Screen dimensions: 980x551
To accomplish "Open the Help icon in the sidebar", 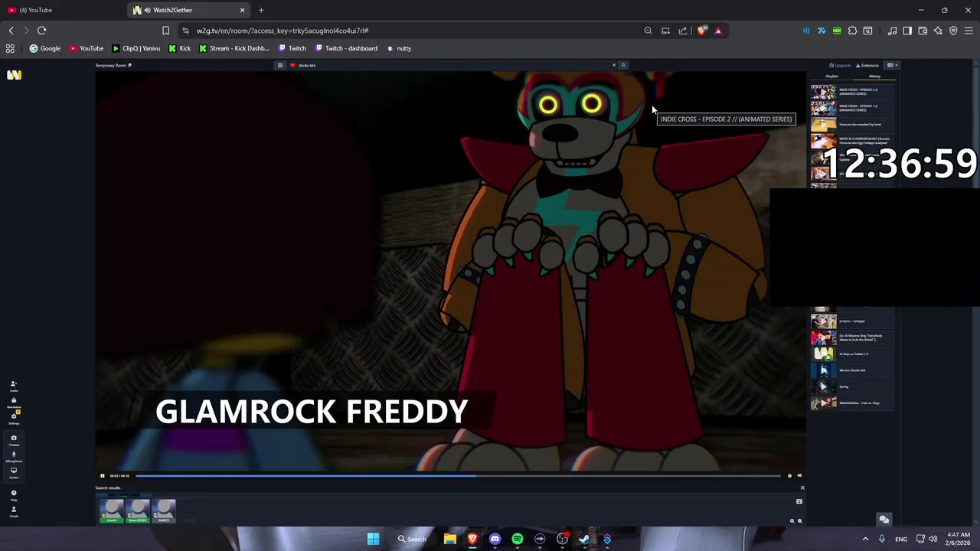I will pyautogui.click(x=13, y=495).
